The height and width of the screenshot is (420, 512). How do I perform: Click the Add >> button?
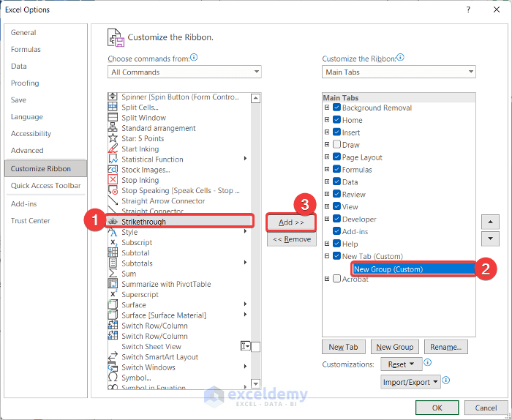[x=291, y=222]
